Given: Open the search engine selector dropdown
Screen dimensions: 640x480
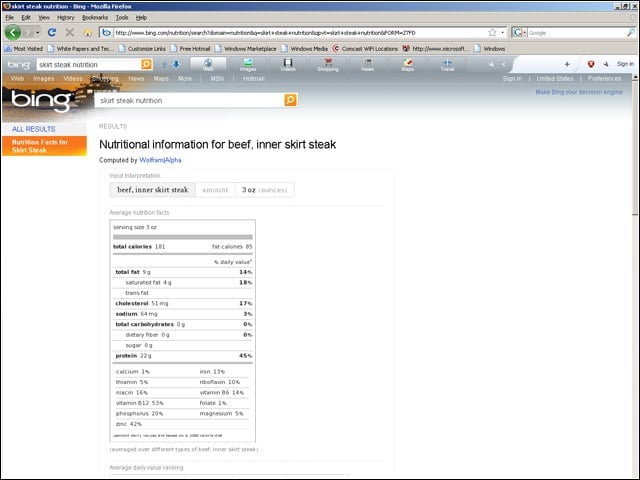Looking at the screenshot, I should pos(519,33).
